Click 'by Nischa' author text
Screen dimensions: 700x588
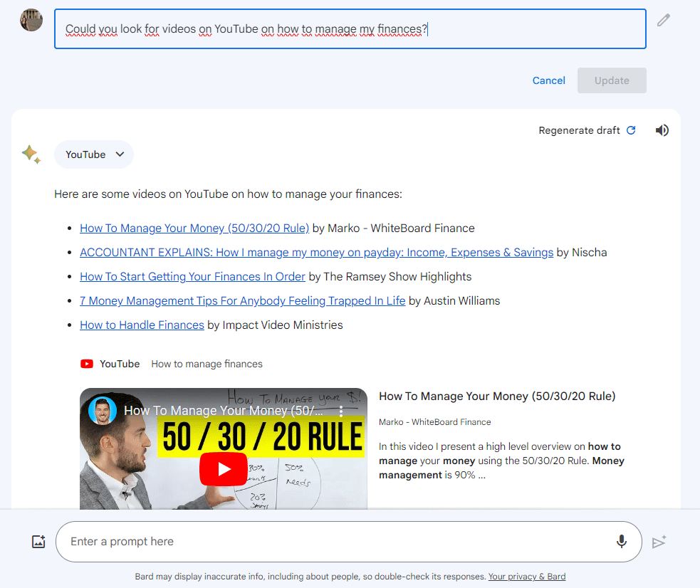[x=582, y=253]
